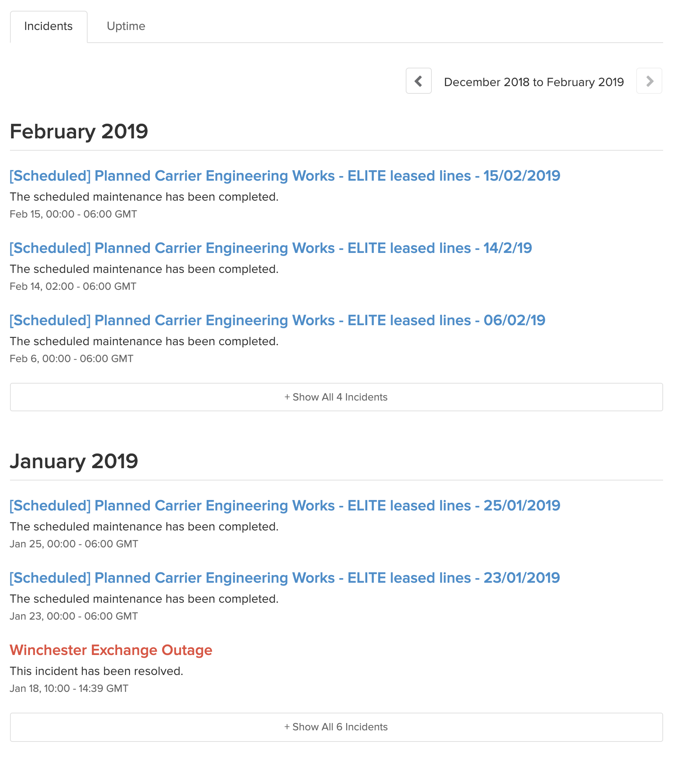The height and width of the screenshot is (768, 700).
Task: Open ELITE leased lines 25/01/2019 maintenance
Action: (285, 505)
